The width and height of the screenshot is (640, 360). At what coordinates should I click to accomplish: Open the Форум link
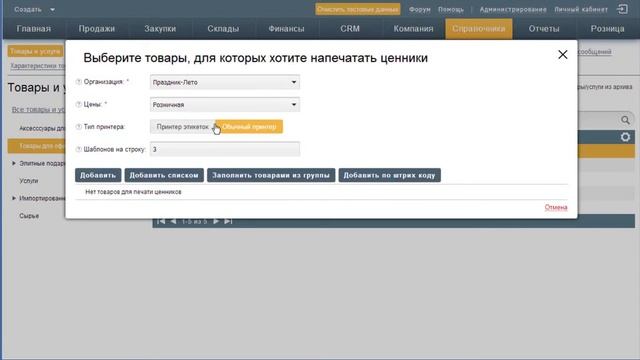[420, 9]
